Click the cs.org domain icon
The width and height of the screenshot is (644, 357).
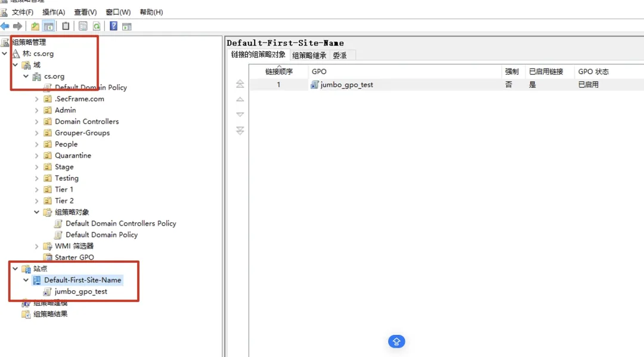[x=37, y=76]
